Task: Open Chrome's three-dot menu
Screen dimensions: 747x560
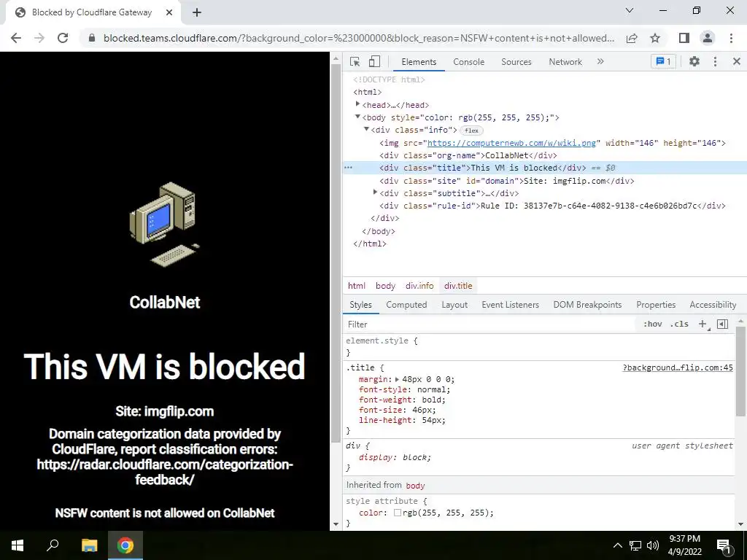Action: click(x=731, y=38)
